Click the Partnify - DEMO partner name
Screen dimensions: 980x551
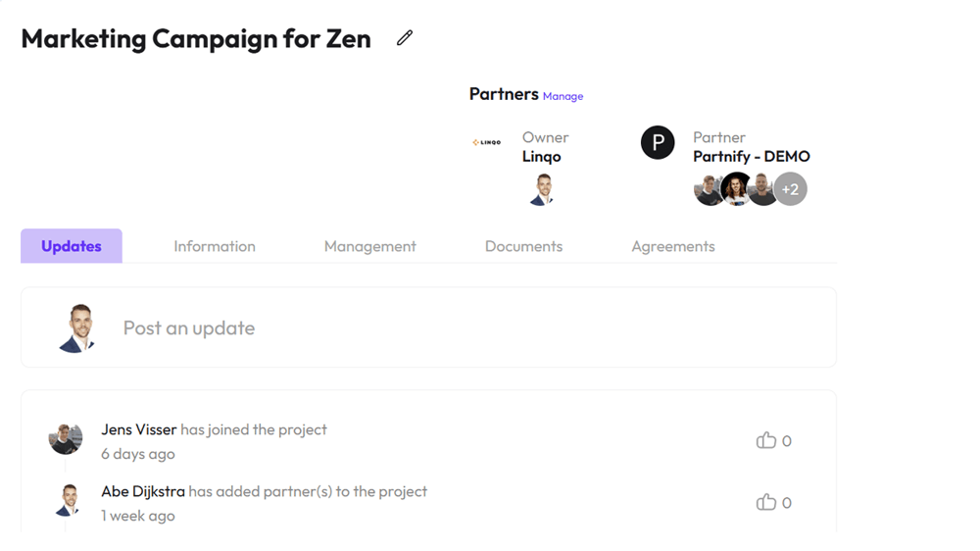[x=752, y=156]
